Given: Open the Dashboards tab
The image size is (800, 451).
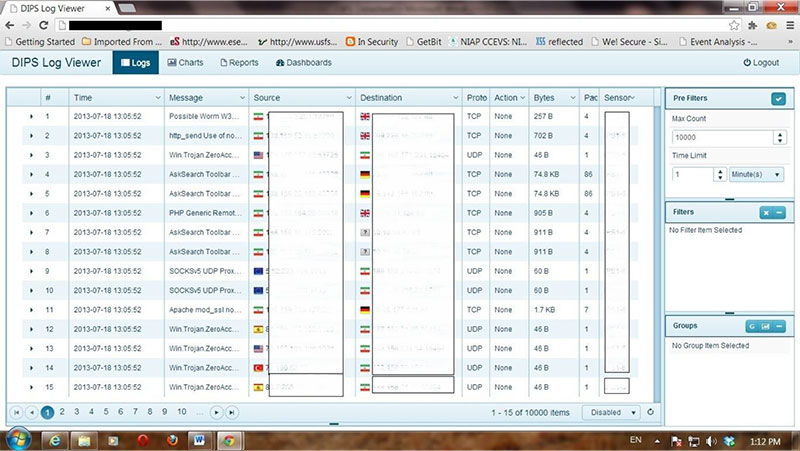Looking at the screenshot, I should coord(304,63).
